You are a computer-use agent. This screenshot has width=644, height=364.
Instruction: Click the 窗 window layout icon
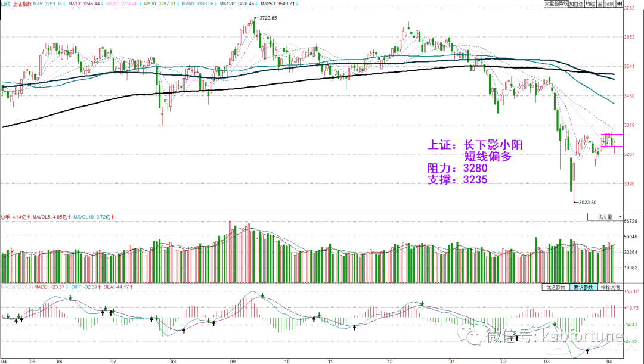[599, 4]
